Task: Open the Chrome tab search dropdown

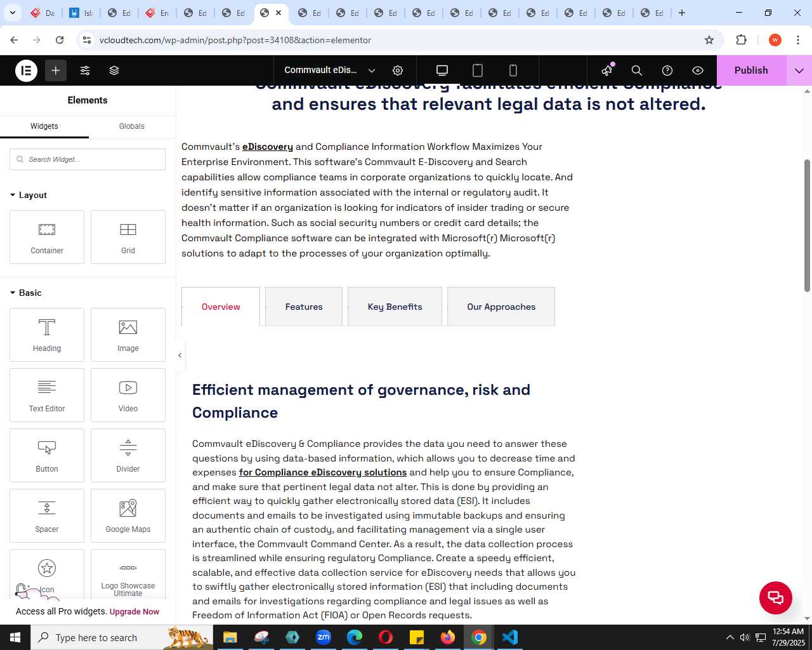Action: click(12, 13)
